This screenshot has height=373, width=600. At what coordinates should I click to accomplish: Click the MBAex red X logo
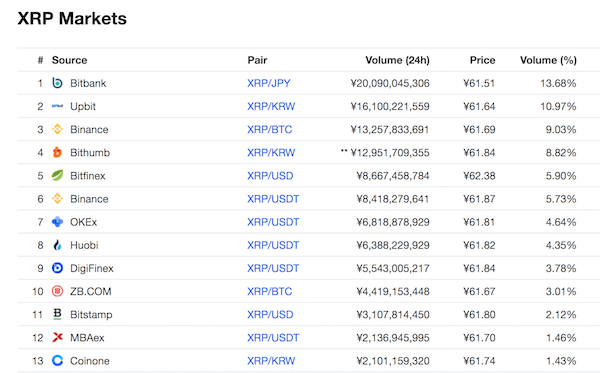point(57,337)
